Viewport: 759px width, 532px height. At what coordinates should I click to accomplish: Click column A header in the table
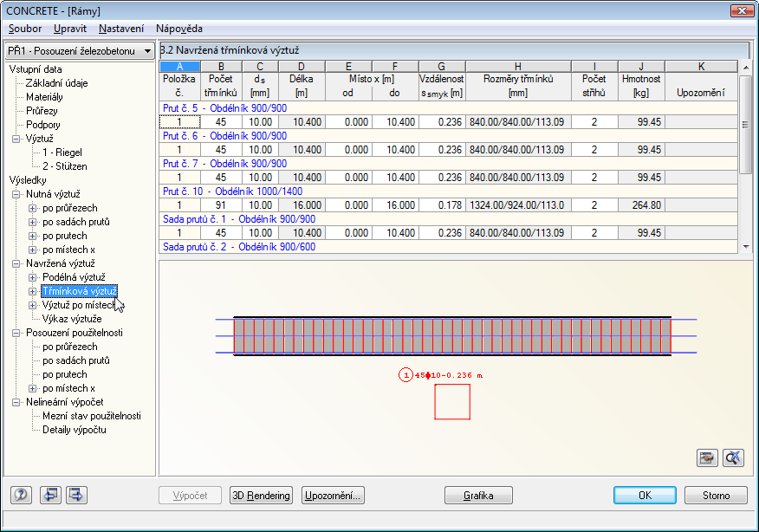coord(179,67)
